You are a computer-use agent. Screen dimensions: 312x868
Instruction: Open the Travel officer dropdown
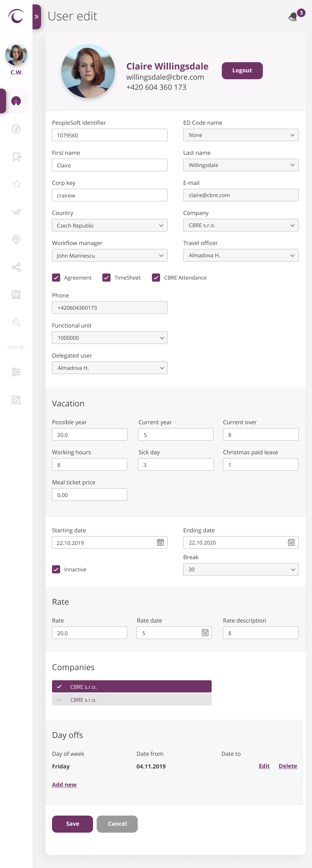coord(241,255)
